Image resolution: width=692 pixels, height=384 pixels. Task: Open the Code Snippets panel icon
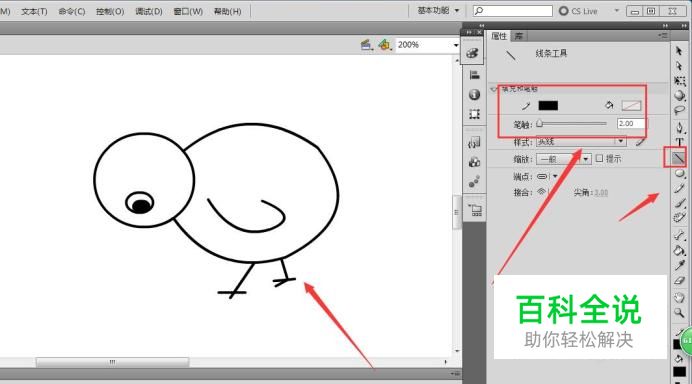[x=474, y=143]
